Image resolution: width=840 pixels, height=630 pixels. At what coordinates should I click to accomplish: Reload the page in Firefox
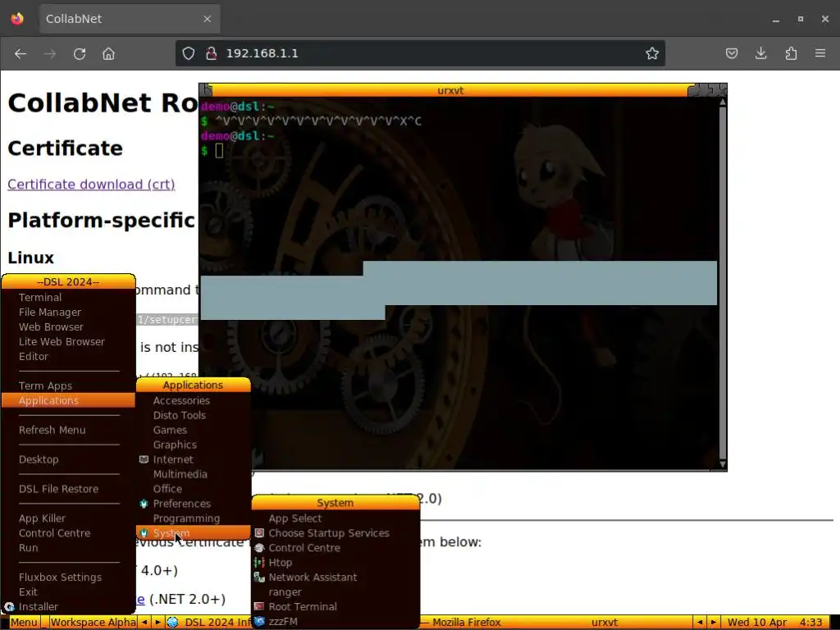coord(80,53)
